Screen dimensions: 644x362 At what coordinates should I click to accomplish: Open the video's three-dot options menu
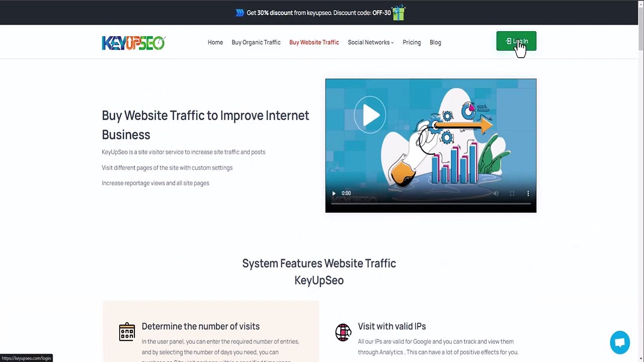pos(528,194)
